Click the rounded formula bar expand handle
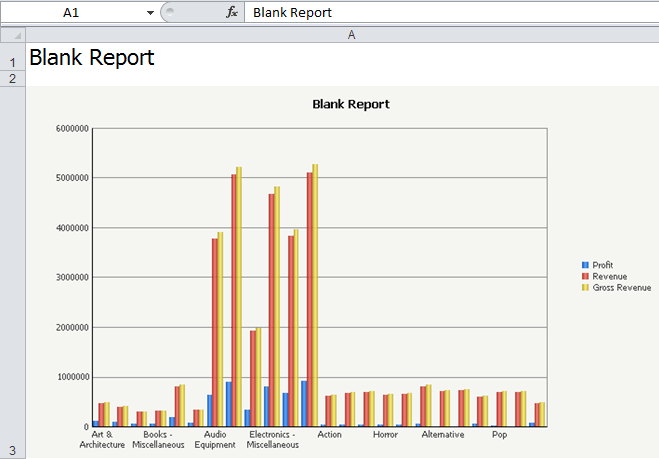Viewport: 659px width, 459px height. click(170, 12)
